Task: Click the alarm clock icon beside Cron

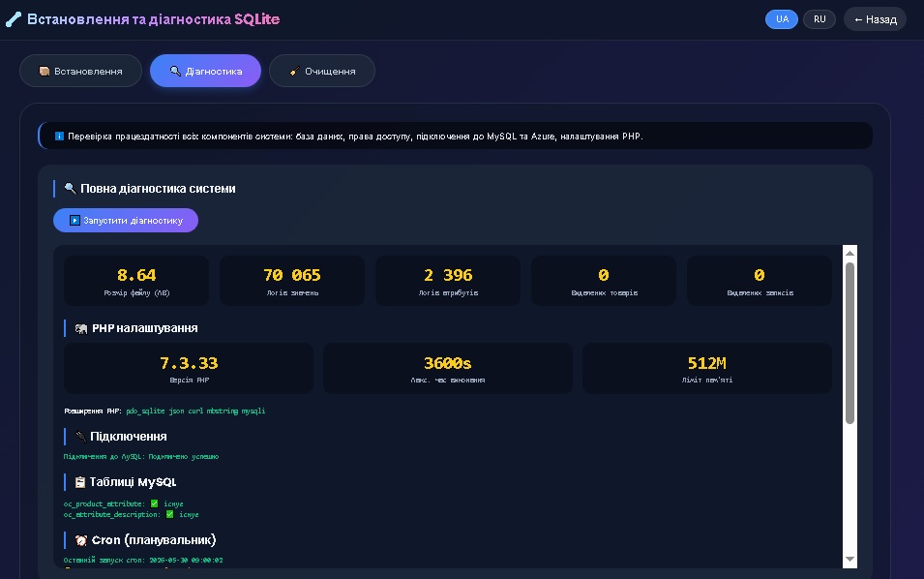Action: pyautogui.click(x=80, y=540)
